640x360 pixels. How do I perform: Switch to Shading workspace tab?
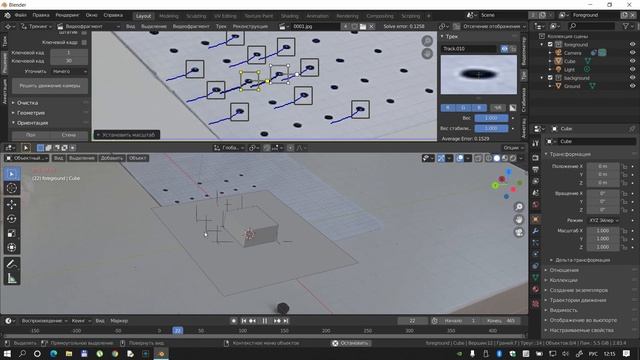[289, 16]
